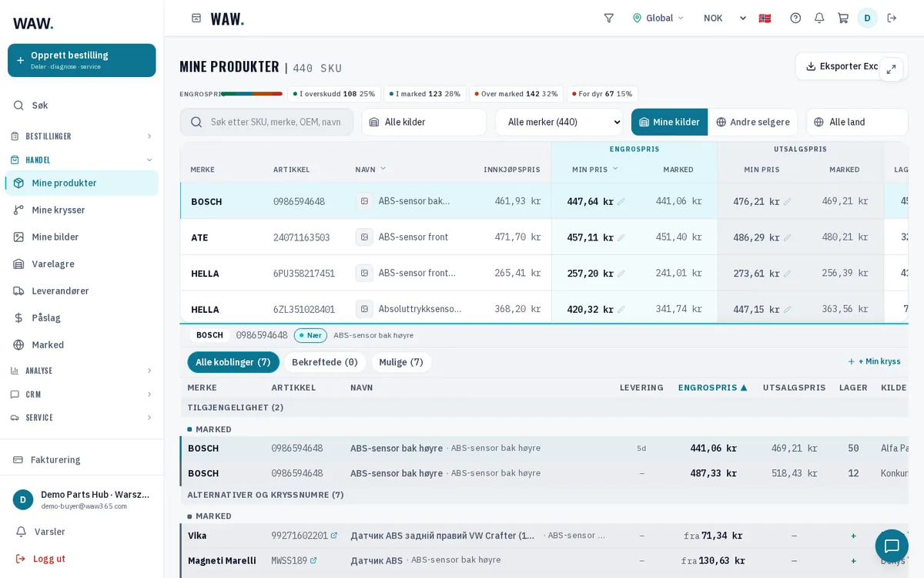The image size is (924, 578).
Task: Sort by Navn column header
Action: [x=370, y=170]
